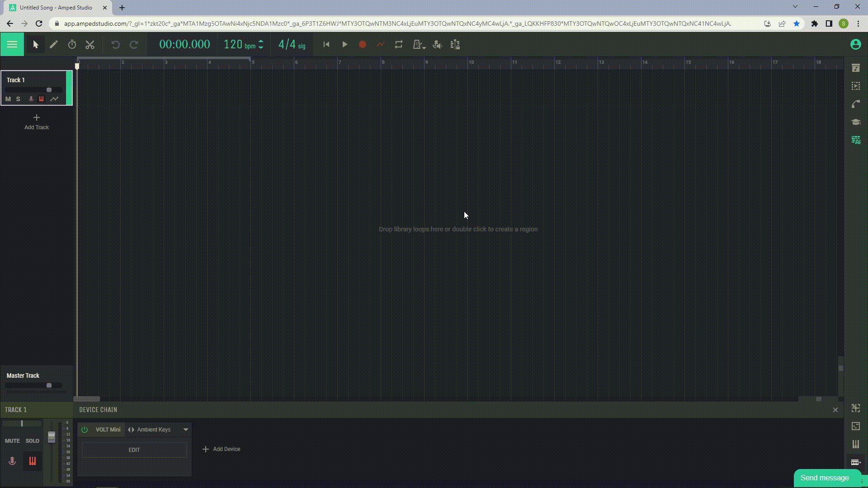Toggle Mute on Track 1
Screen dimensions: 868x488
(x=8, y=99)
